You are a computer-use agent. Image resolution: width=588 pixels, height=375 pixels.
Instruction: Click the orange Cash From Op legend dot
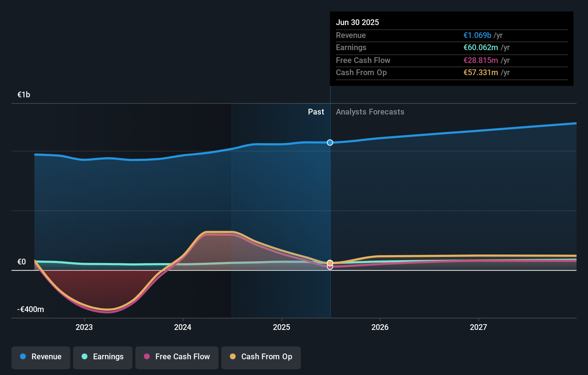tap(233, 356)
